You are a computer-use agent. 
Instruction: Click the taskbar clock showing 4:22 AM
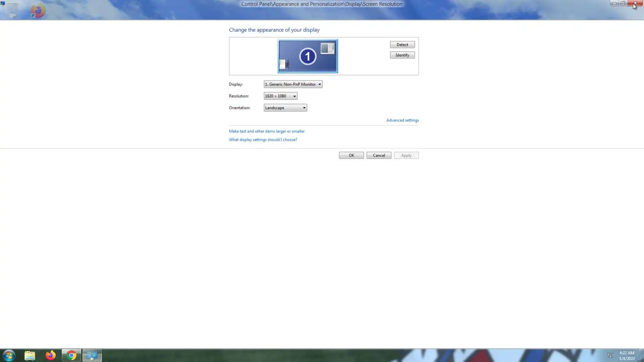(x=627, y=355)
